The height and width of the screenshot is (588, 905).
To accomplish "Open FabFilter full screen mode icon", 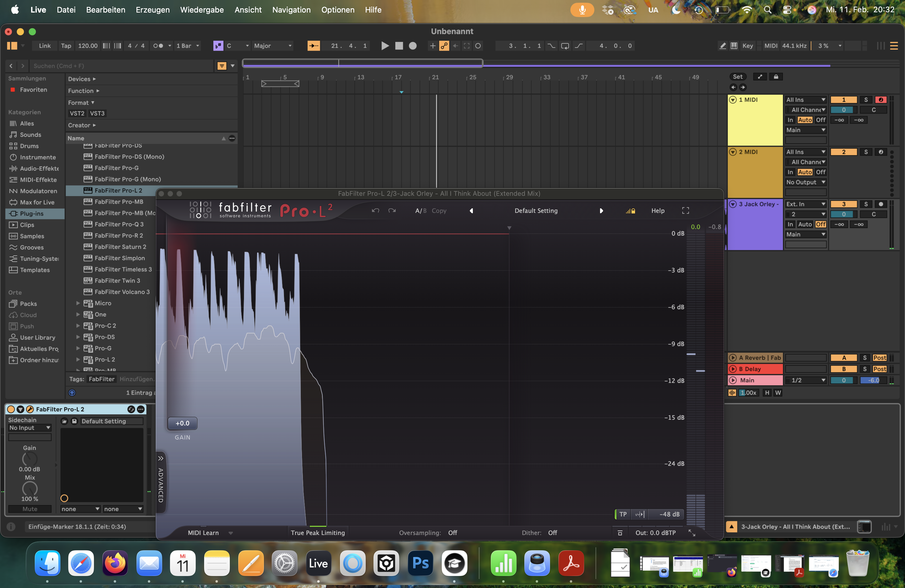I will pyautogui.click(x=686, y=210).
